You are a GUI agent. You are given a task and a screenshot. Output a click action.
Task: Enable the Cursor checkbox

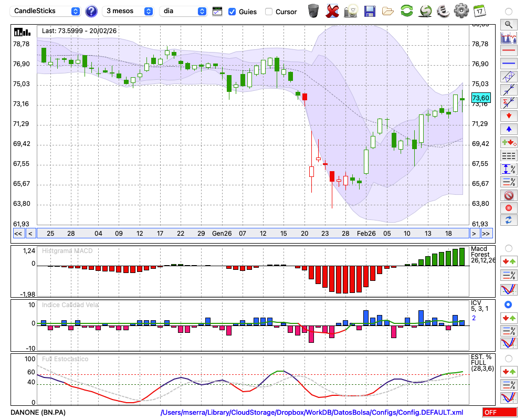269,11
